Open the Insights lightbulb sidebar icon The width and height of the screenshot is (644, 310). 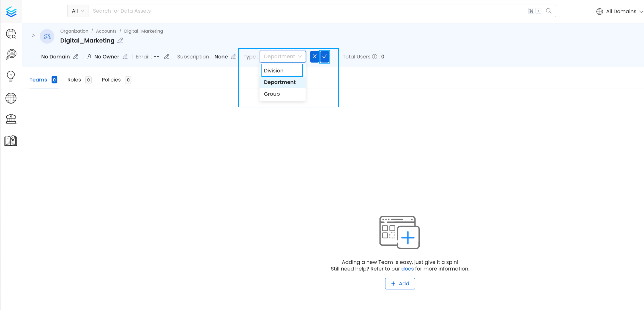11,76
